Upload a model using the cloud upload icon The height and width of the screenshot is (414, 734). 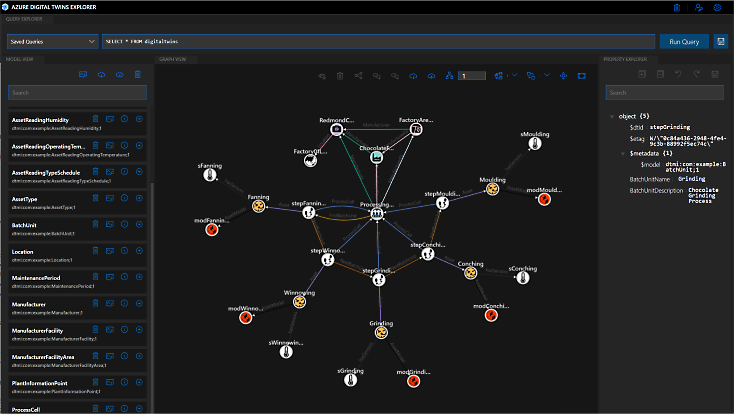coord(99,75)
